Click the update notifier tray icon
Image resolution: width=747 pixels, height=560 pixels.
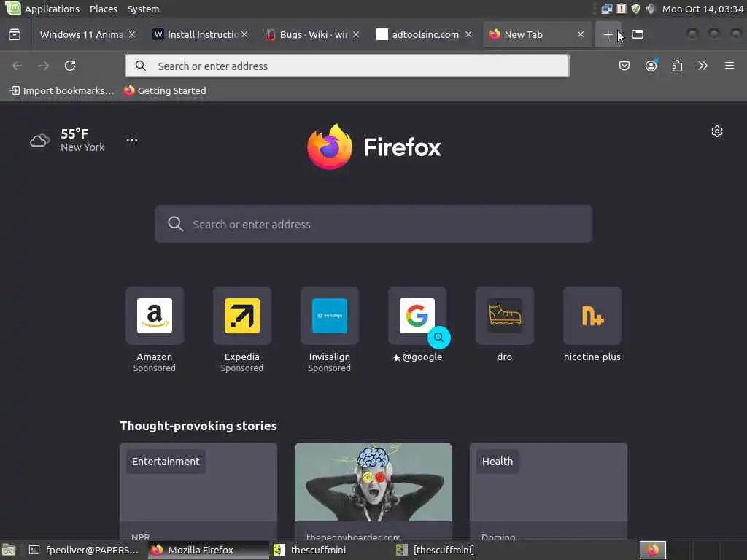[x=622, y=9]
